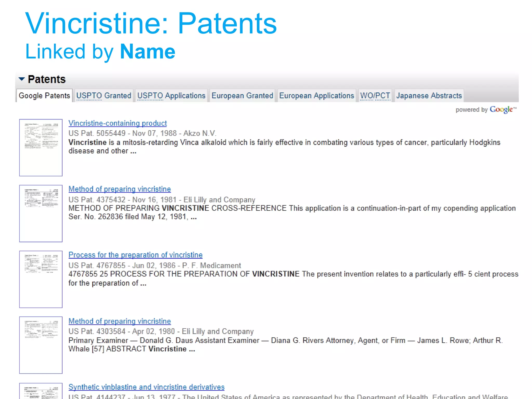Open the European Applications tab
The image size is (532, 399).
pyautogui.click(x=317, y=96)
